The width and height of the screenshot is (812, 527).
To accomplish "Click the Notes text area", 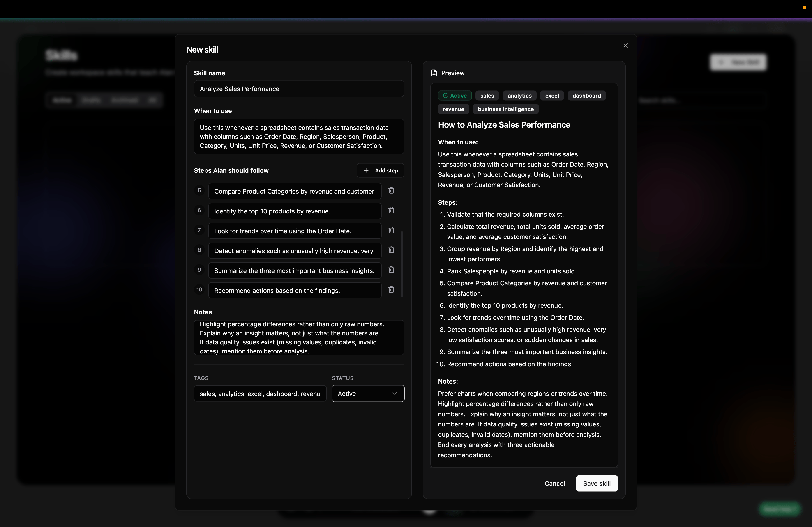I will [299, 337].
